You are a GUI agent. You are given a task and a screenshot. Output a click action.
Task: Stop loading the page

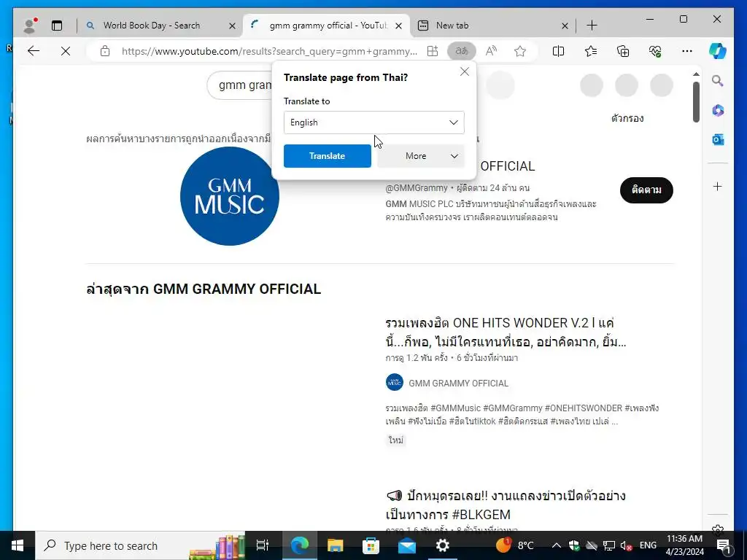(66, 51)
